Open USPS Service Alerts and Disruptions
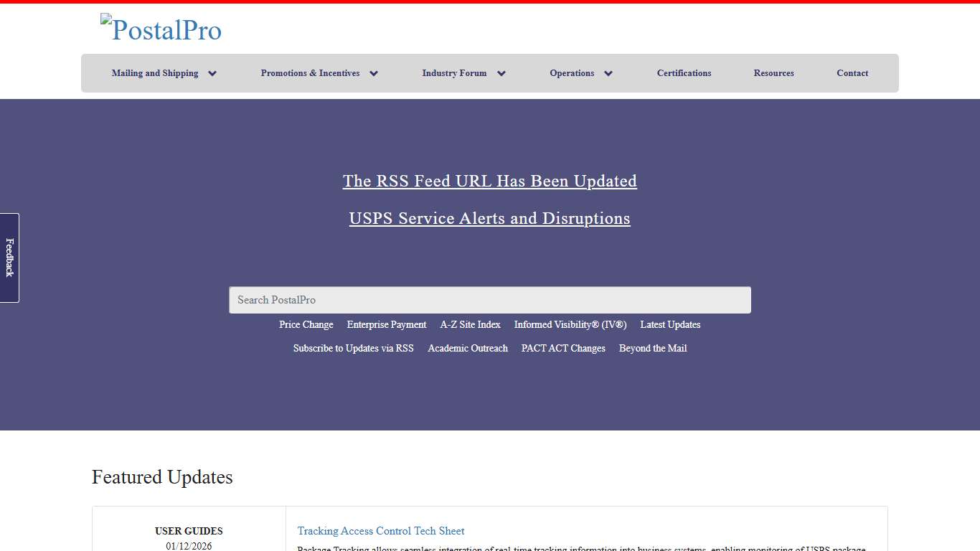980x551 pixels. [489, 218]
